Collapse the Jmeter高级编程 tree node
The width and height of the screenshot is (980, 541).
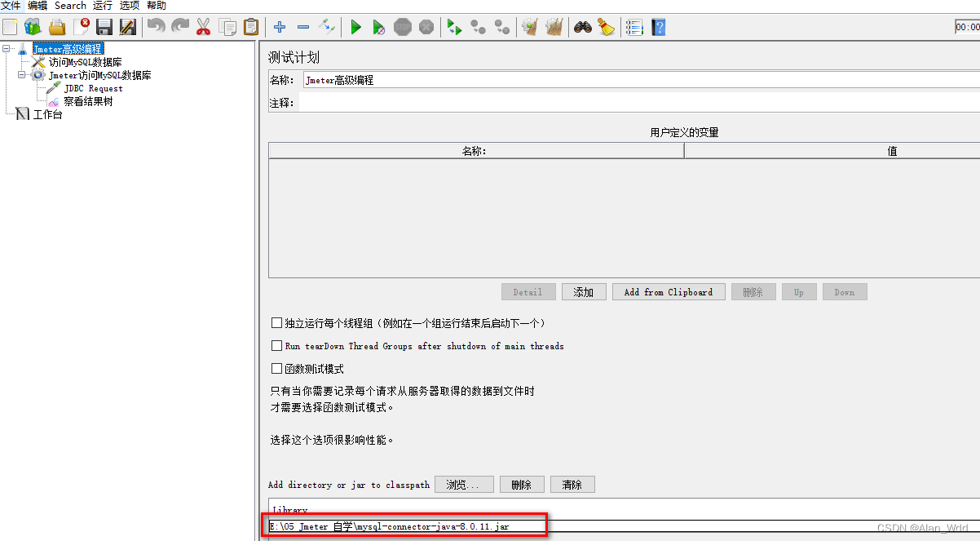pyautogui.click(x=7, y=49)
